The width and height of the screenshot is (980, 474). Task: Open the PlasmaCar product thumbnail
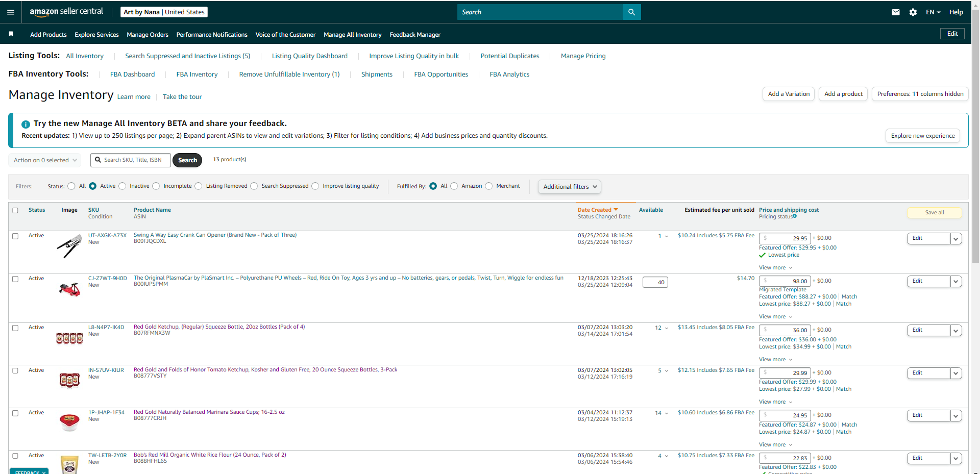pyautogui.click(x=69, y=289)
